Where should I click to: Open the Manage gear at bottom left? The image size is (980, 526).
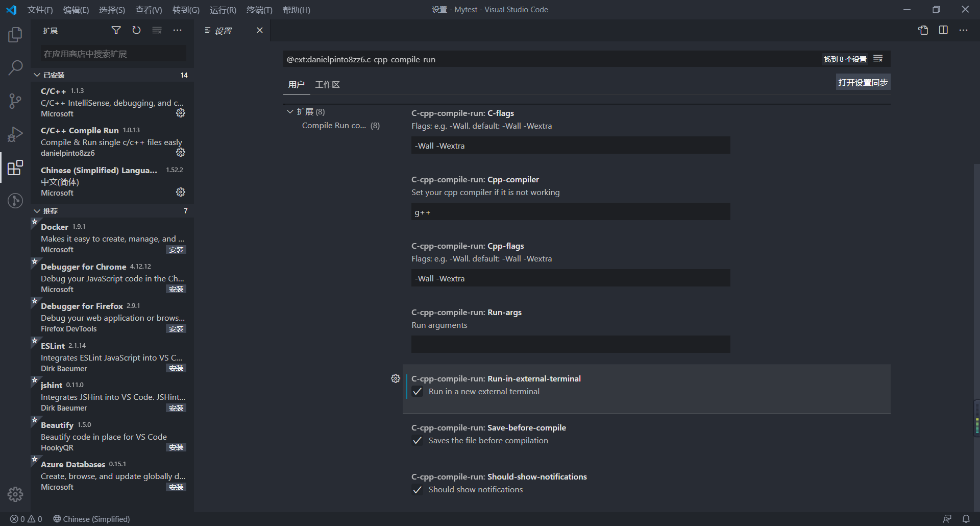click(15, 494)
